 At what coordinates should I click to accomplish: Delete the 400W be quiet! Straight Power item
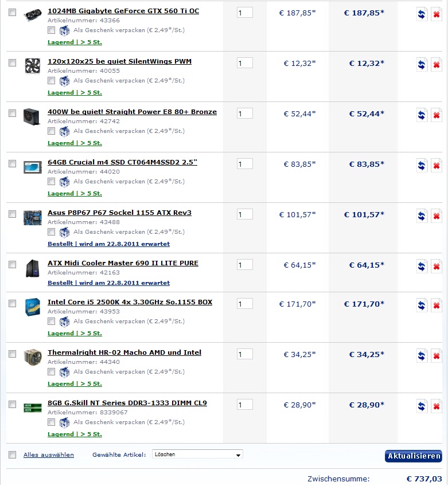click(x=436, y=115)
